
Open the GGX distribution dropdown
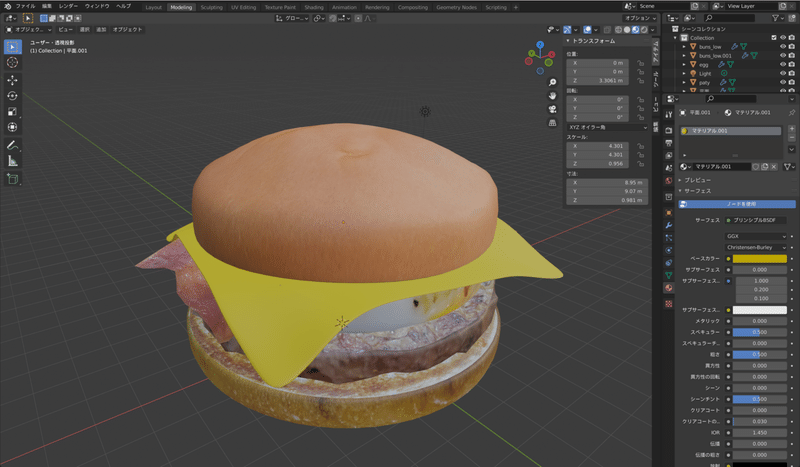click(756, 236)
